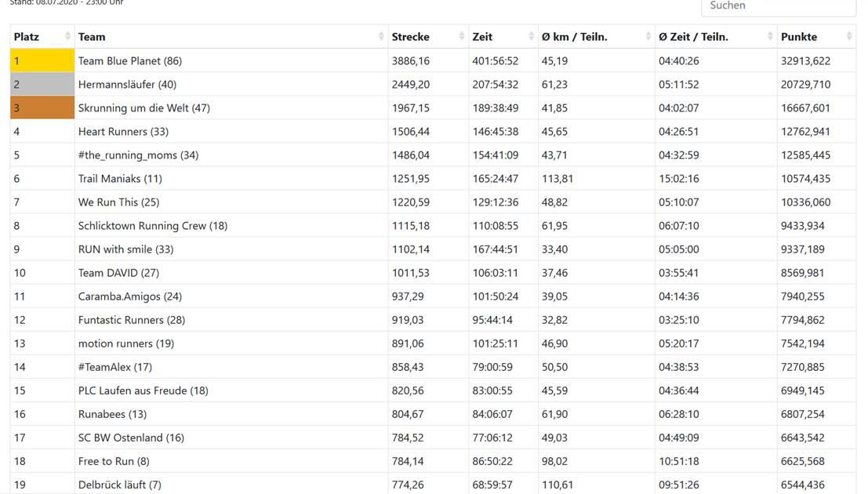The image size is (868, 494).
Task: Select Funtastic Runners (28) team name
Action: tap(132, 320)
